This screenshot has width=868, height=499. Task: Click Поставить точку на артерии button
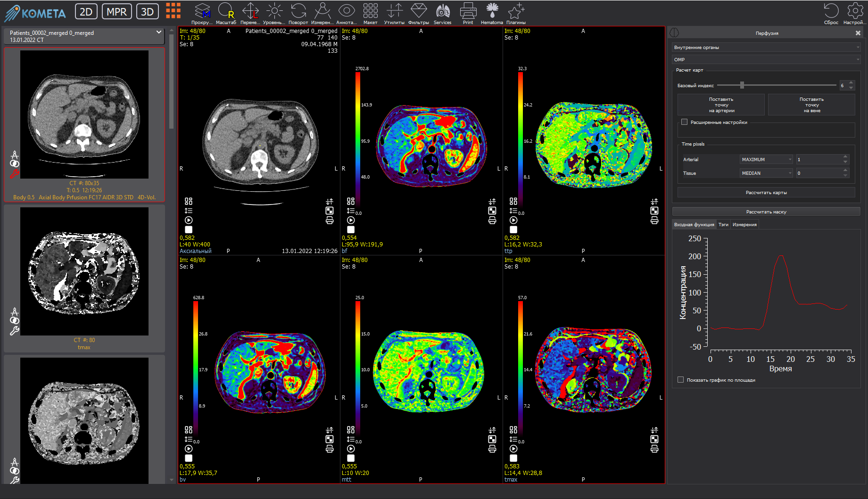[x=721, y=105]
